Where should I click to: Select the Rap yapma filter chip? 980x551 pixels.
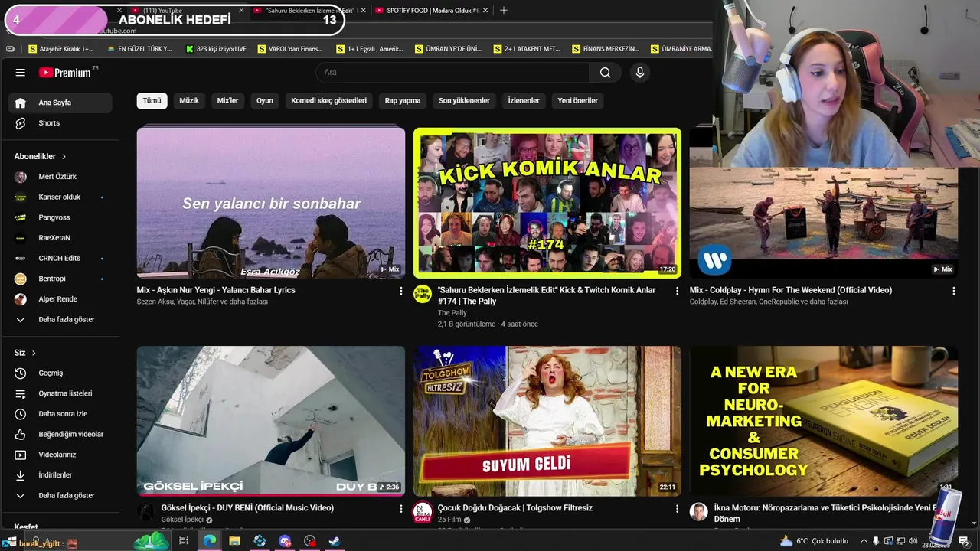[403, 101]
